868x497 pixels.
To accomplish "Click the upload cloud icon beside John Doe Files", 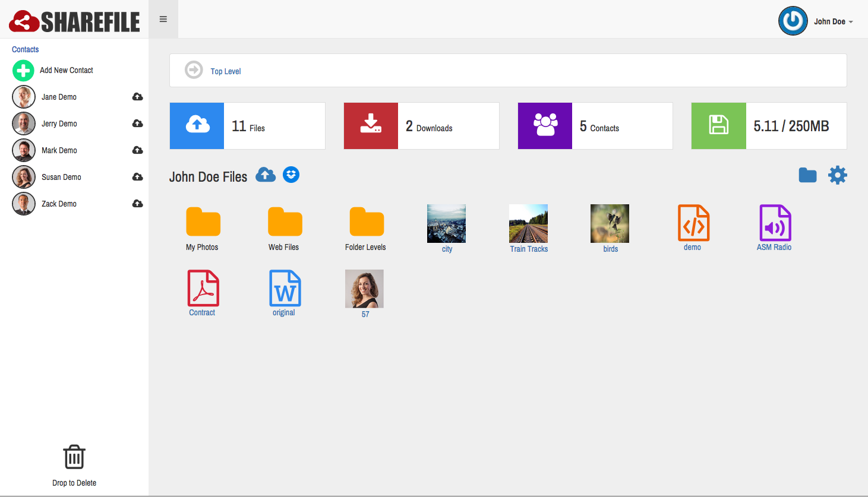I will pos(266,175).
